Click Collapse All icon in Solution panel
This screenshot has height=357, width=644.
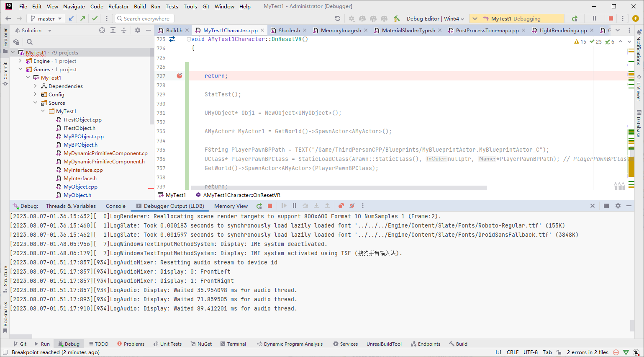(x=124, y=30)
